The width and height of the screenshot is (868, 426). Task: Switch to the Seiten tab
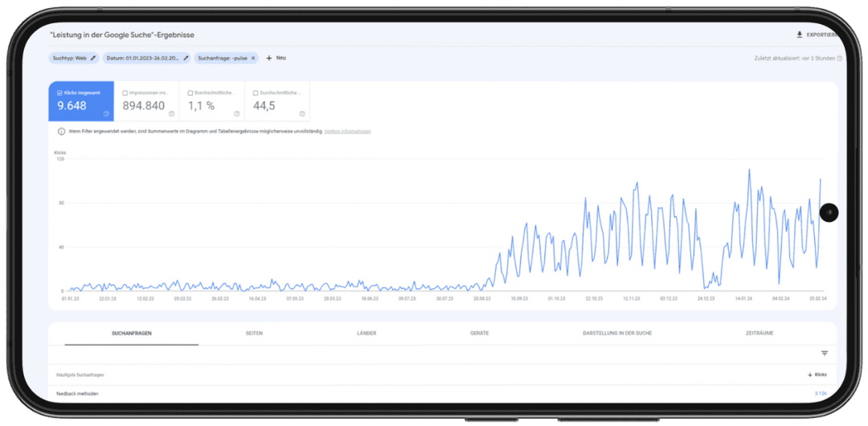[254, 333]
